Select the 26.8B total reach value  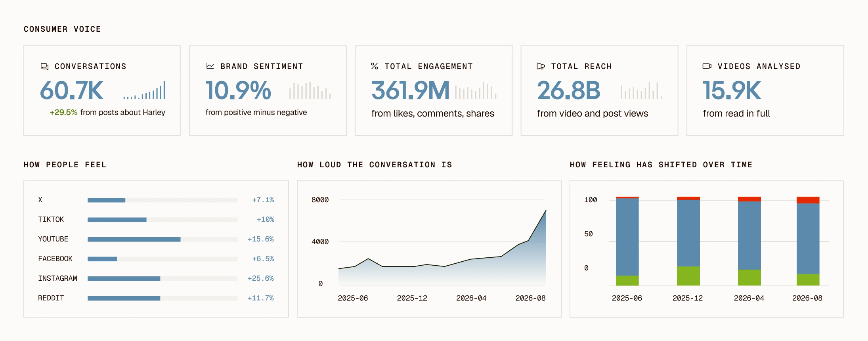(x=569, y=90)
